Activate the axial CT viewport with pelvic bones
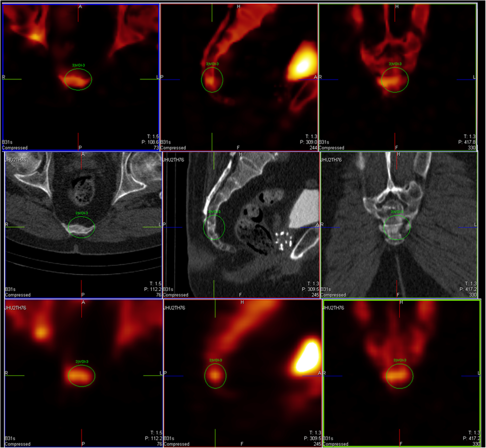The width and height of the screenshot is (486, 448). (x=83, y=225)
